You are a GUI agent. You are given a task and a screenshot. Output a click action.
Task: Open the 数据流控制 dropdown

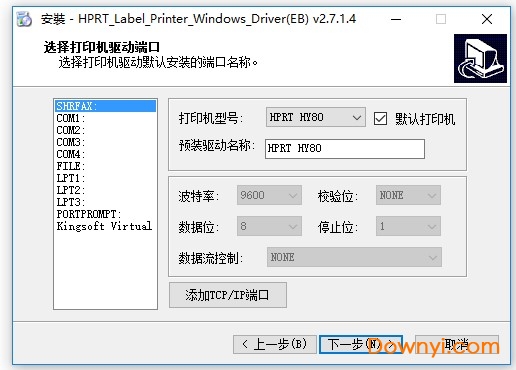pyautogui.click(x=354, y=257)
